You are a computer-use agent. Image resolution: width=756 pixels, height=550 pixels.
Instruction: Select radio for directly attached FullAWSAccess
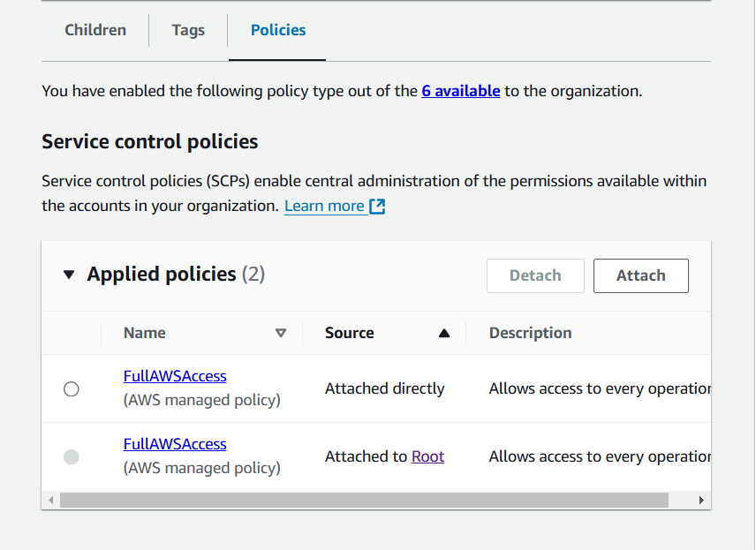pyautogui.click(x=72, y=389)
